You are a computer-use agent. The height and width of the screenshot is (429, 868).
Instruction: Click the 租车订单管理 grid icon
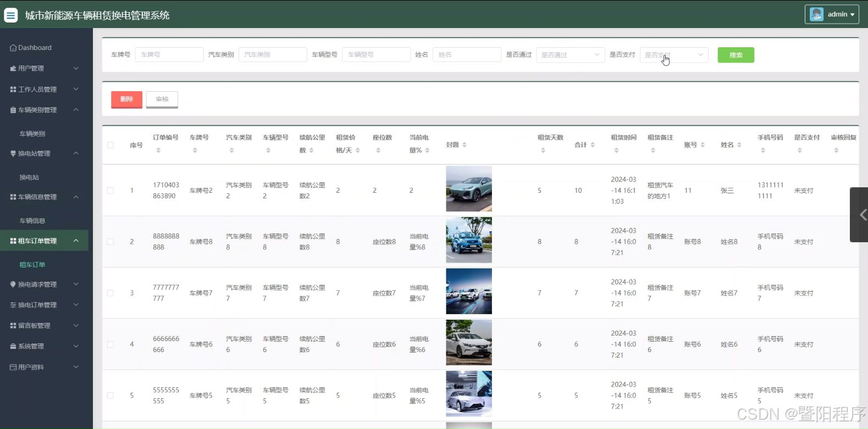[x=13, y=241]
